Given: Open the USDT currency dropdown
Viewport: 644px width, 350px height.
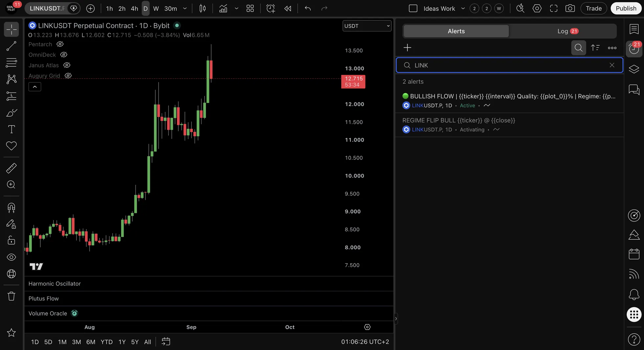Looking at the screenshot, I should point(367,26).
